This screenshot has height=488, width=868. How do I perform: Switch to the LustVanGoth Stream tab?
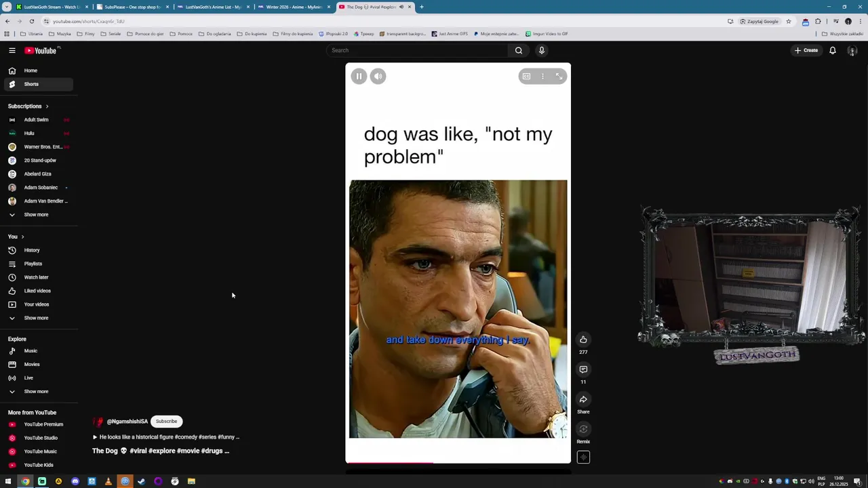[52, 7]
